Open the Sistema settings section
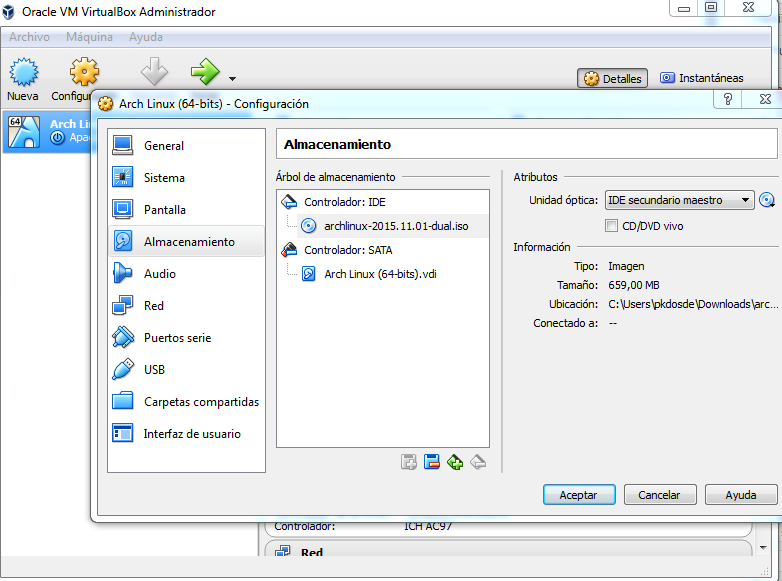 pyautogui.click(x=164, y=178)
